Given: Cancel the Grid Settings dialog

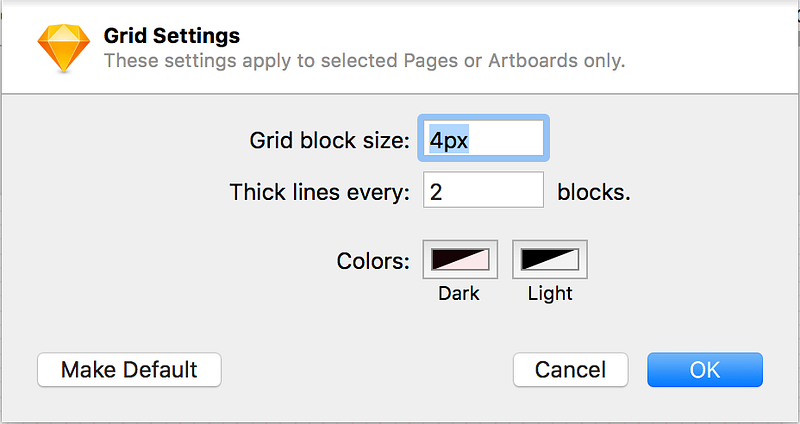Looking at the screenshot, I should coord(570,369).
